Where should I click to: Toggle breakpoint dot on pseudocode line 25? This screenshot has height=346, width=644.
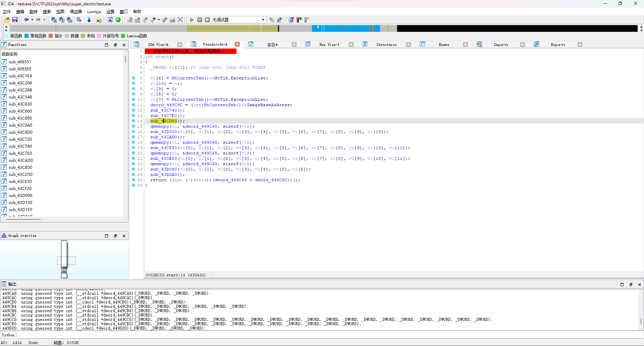[133, 180]
